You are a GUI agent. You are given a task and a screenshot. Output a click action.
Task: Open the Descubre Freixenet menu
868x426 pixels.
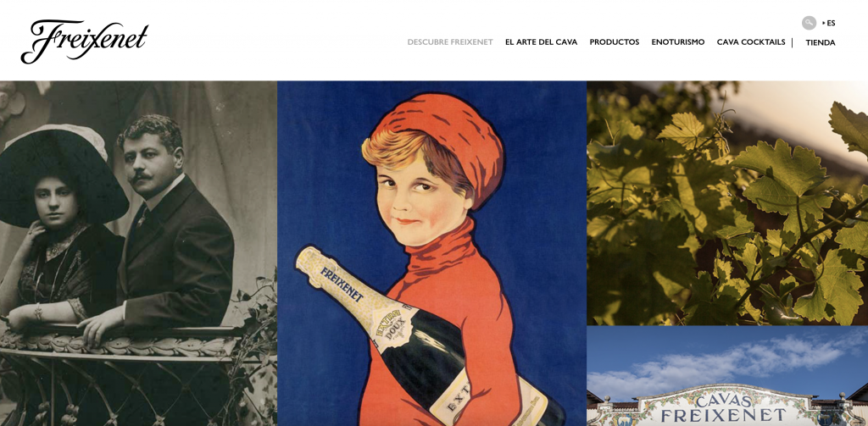click(x=450, y=42)
